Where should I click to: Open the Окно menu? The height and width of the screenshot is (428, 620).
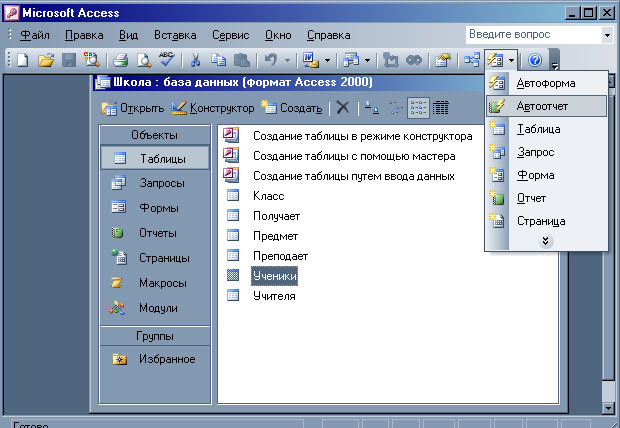[278, 35]
